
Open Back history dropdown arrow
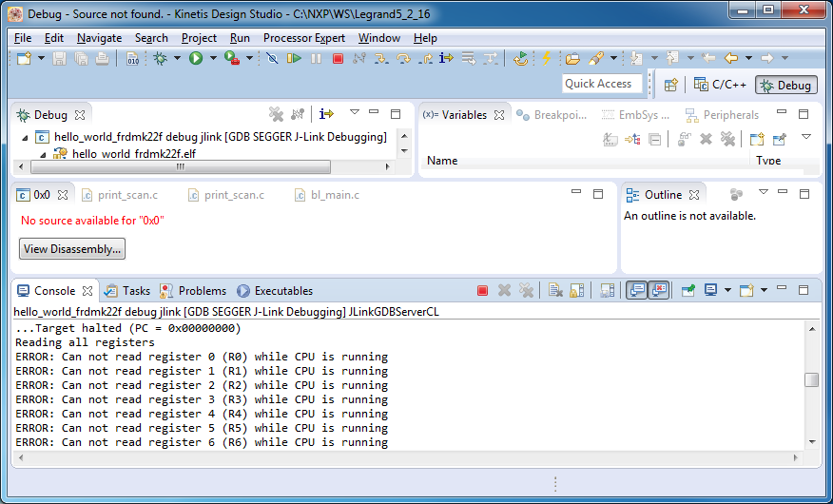coord(748,58)
